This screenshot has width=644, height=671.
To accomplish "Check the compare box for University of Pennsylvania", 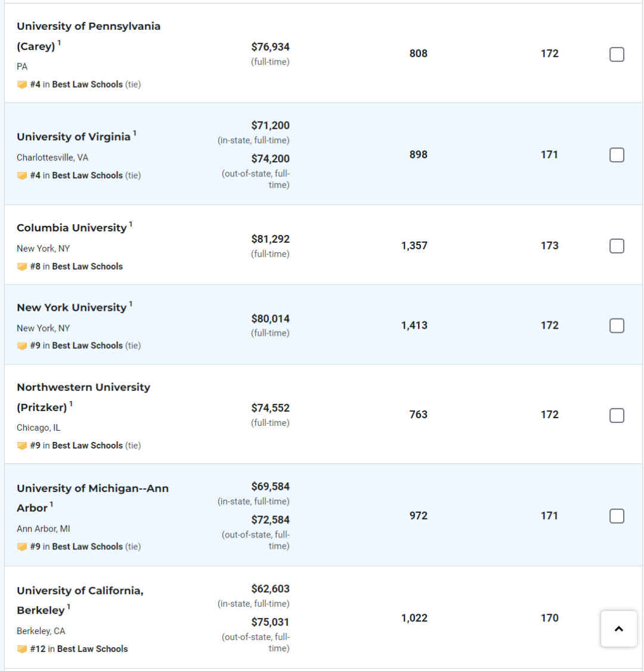I will pos(617,54).
